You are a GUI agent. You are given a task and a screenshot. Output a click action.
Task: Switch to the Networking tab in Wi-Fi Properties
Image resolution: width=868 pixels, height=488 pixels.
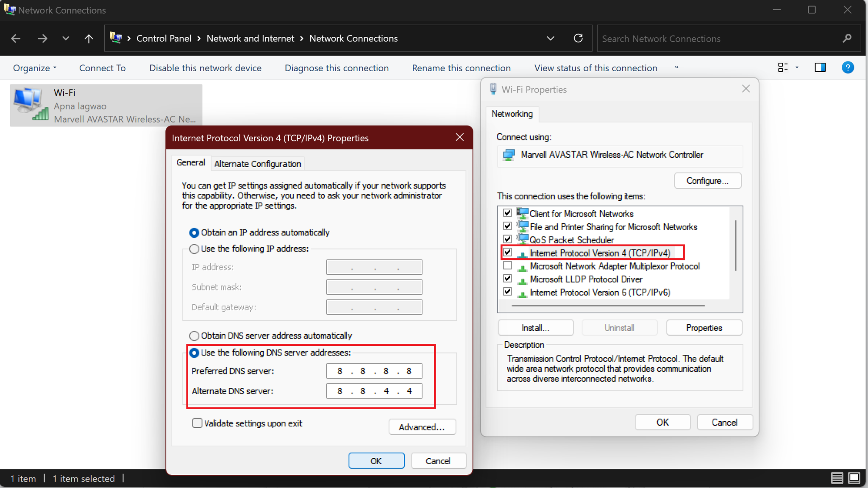511,114
